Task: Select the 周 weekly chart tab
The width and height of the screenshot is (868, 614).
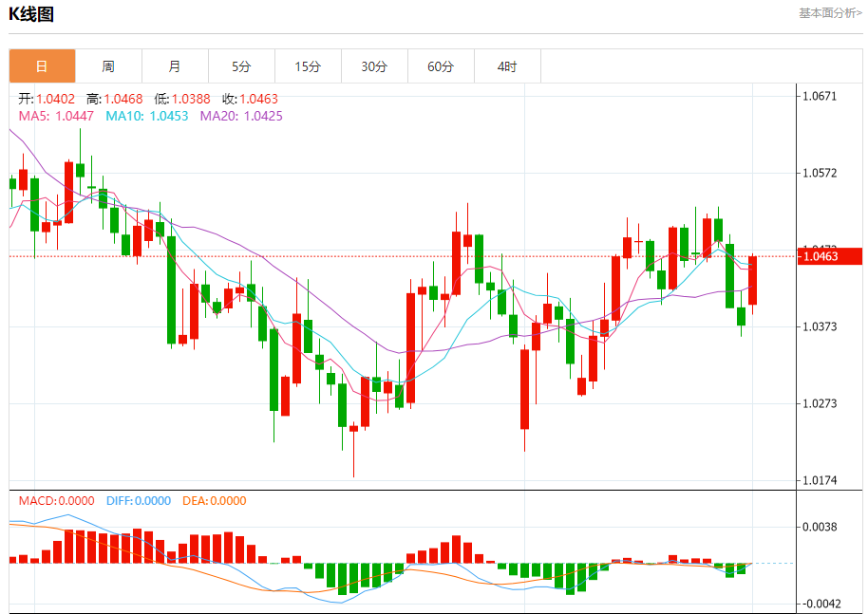Action: click(108, 66)
